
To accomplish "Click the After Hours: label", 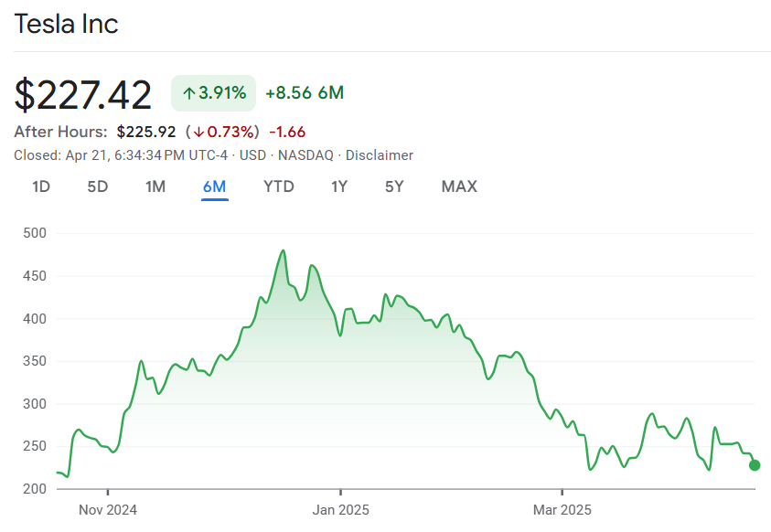I will [60, 132].
